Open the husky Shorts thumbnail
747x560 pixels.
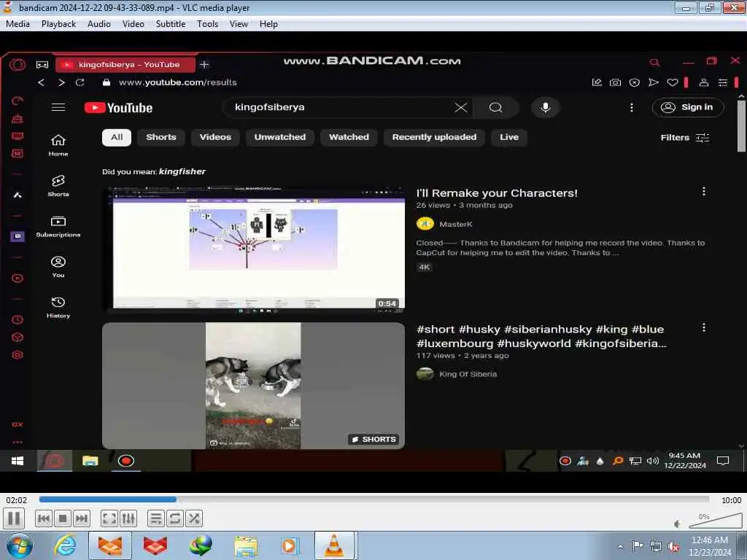click(253, 386)
